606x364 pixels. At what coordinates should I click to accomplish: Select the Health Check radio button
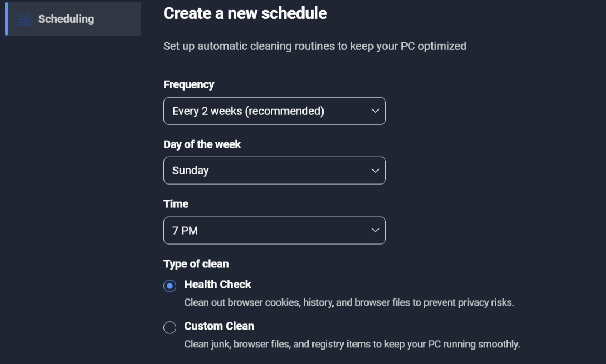tap(170, 286)
